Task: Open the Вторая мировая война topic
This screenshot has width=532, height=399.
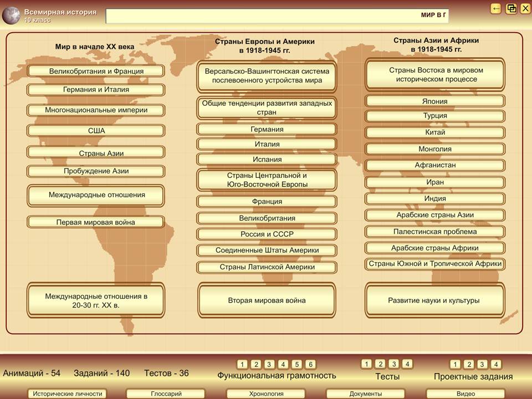Action: [267, 300]
